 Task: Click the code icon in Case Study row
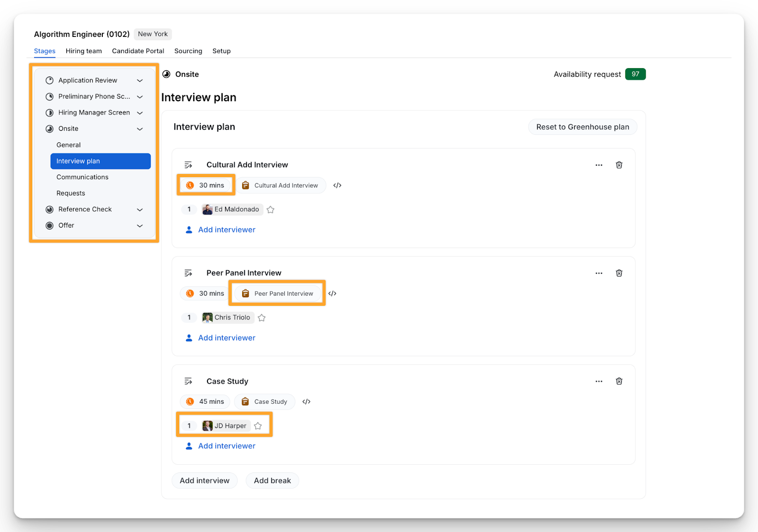pyautogui.click(x=307, y=402)
